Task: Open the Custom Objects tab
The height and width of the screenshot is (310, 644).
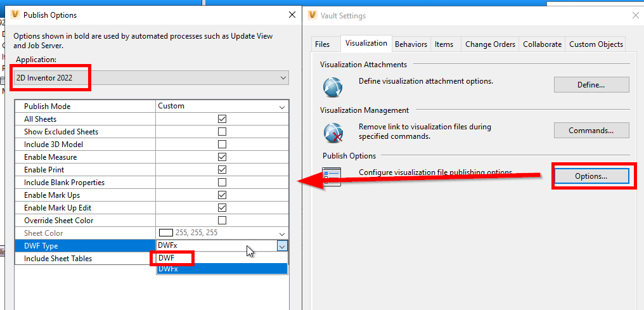Action: click(x=596, y=44)
